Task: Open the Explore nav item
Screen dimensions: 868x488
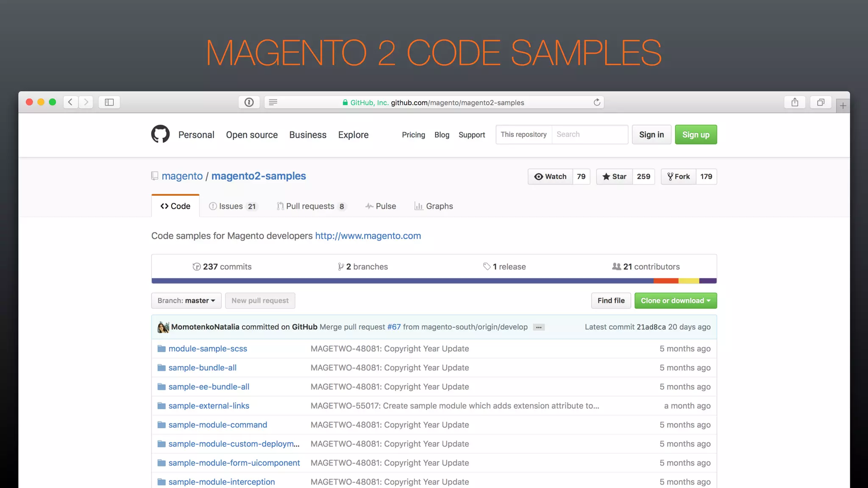Action: tap(353, 135)
